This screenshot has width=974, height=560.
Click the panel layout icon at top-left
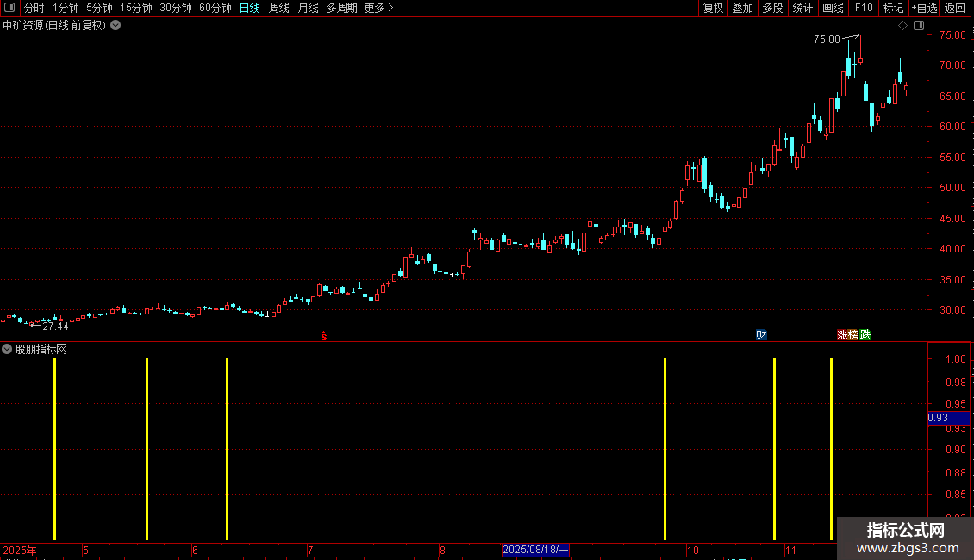9,8
